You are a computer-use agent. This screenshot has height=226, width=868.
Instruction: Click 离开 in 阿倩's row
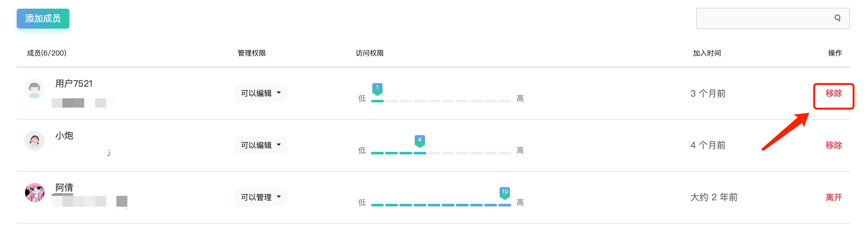(x=833, y=197)
